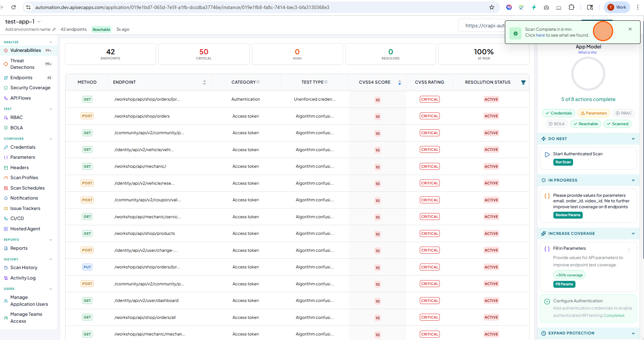Sort table by ENDPOINT column arrows
This screenshot has width=644, height=340.
tap(205, 82)
